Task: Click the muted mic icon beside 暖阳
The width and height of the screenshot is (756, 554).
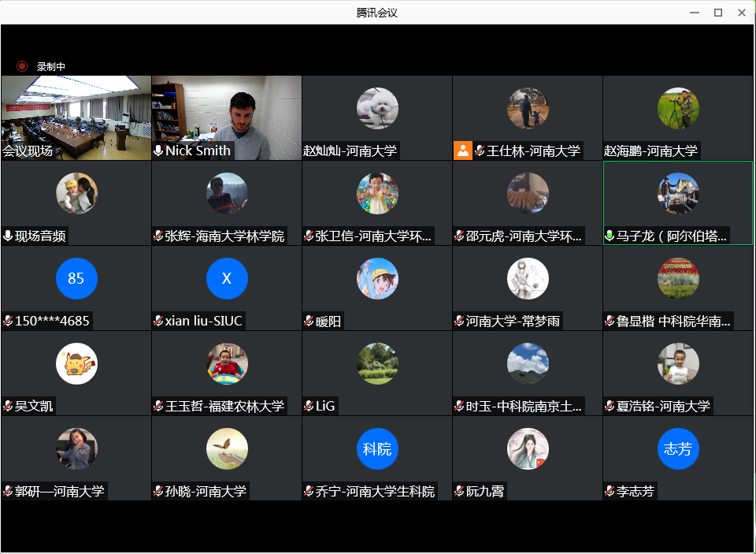Action: click(x=309, y=321)
